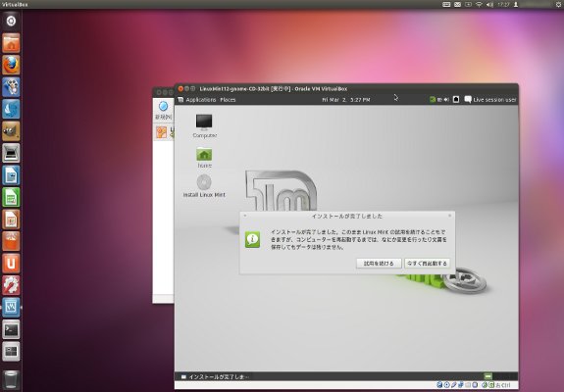Launch LibreOffice Calc from launcher

(x=11, y=197)
